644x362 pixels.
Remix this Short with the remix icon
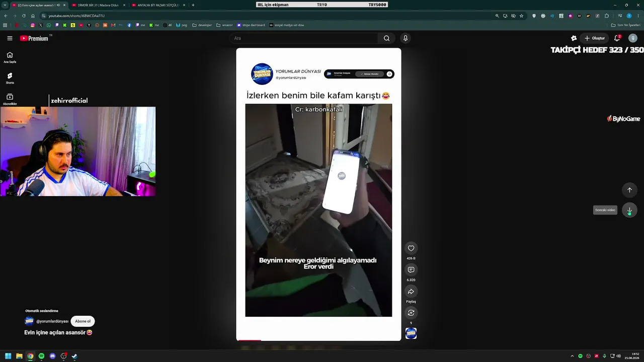411,313
